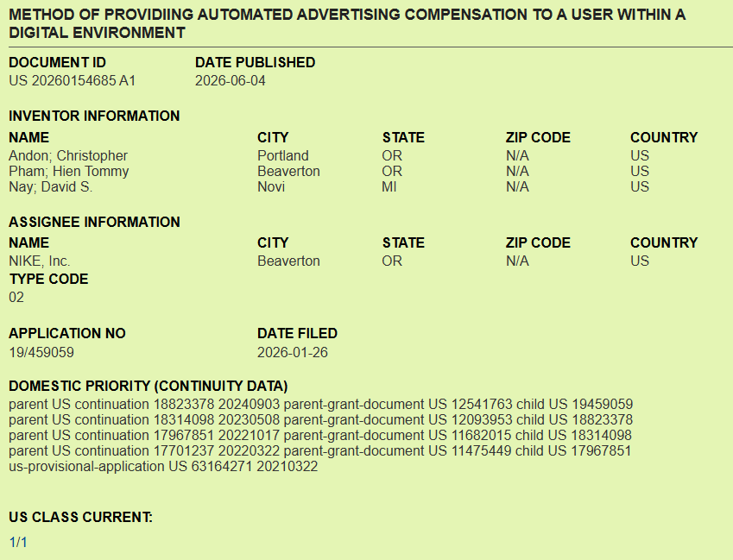Click the DOMESTIC PRIORITY (CONTINUITY DATA) heading
733x560 pixels.
(x=148, y=387)
